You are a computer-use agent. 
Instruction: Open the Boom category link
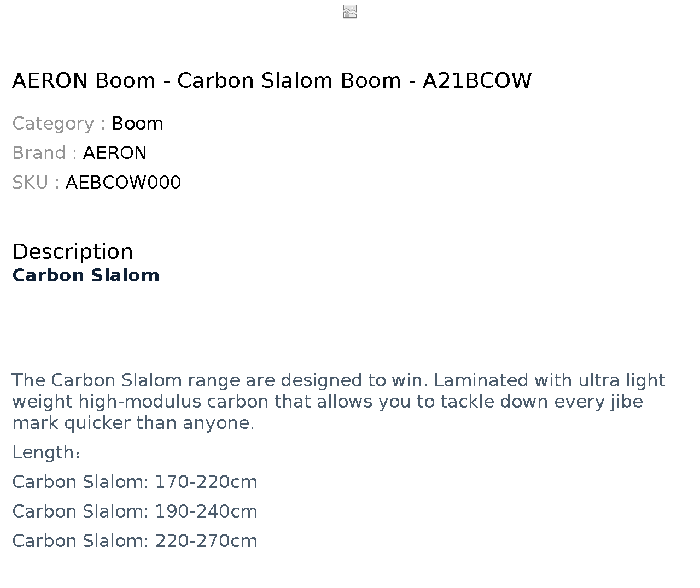point(137,124)
